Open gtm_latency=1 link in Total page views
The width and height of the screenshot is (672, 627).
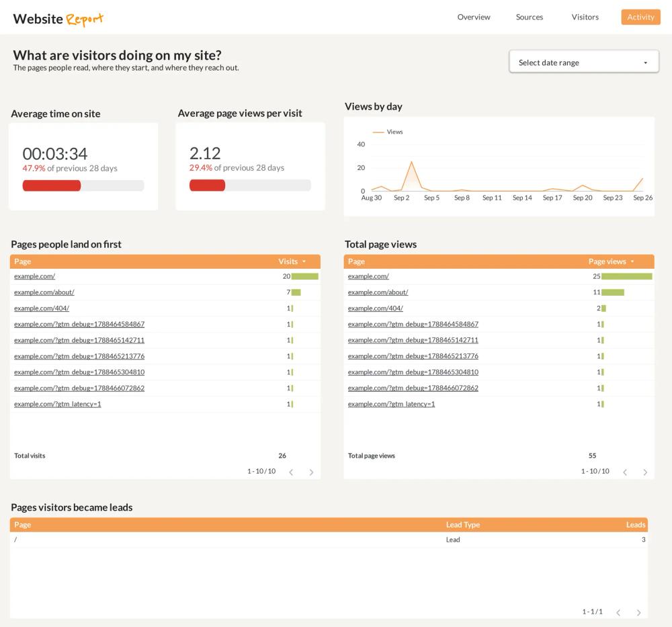(x=391, y=404)
